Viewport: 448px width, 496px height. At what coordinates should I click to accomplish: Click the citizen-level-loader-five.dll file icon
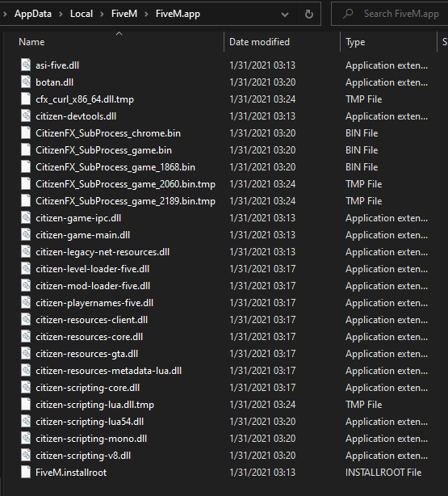[x=26, y=268]
